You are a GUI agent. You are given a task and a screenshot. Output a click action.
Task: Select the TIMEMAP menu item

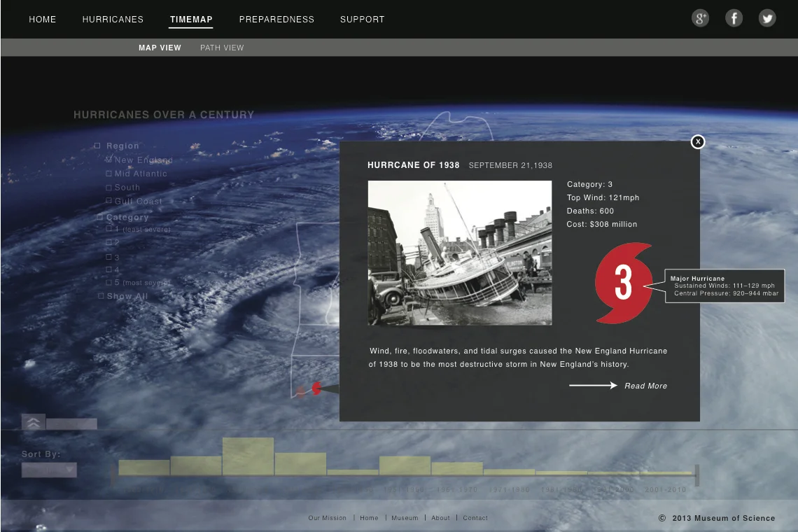pyautogui.click(x=191, y=20)
